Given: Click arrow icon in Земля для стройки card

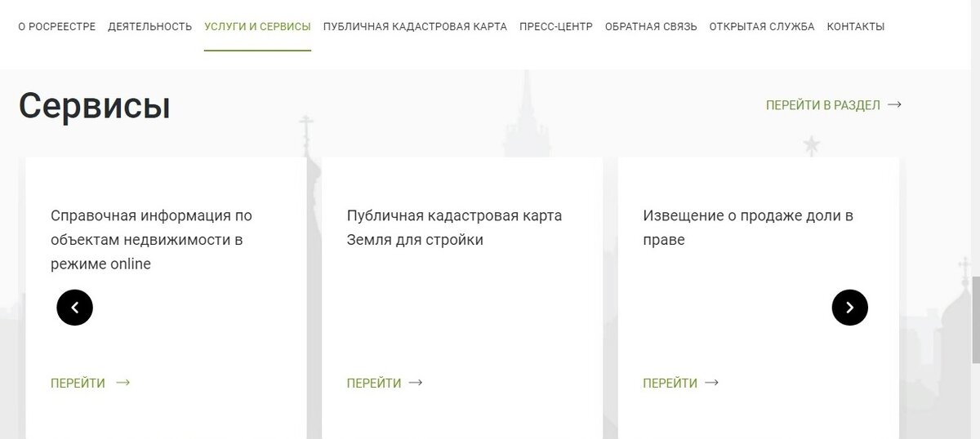Looking at the screenshot, I should coord(416,382).
